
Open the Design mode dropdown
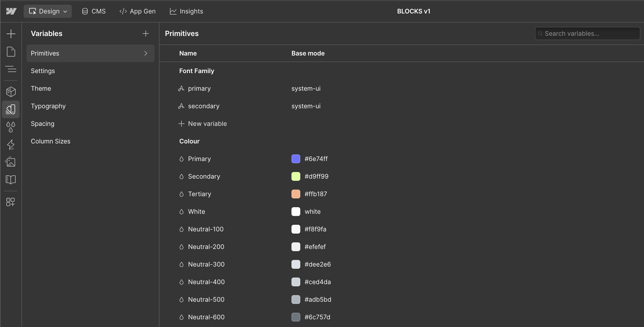point(48,11)
